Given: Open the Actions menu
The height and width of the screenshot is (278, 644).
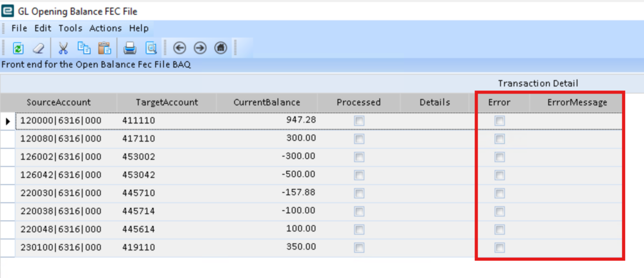Looking at the screenshot, I should pyautogui.click(x=105, y=28).
